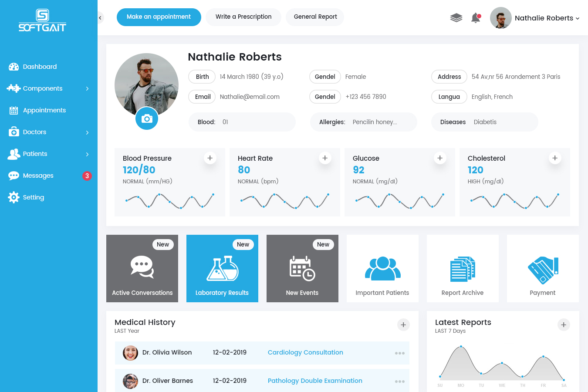Click the Address label pill
588x392 pixels.
[x=449, y=77]
